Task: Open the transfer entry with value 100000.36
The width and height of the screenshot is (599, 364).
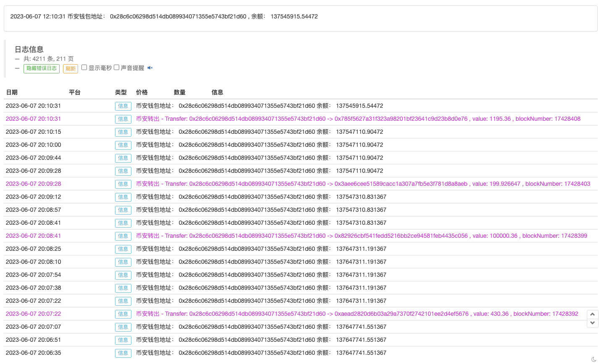Action: [x=362, y=236]
